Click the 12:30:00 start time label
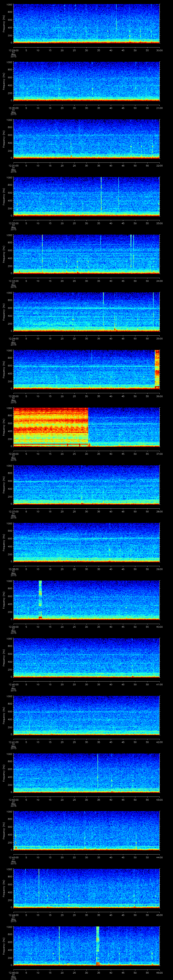Viewport: 173px width, 980px height. click(13, 108)
